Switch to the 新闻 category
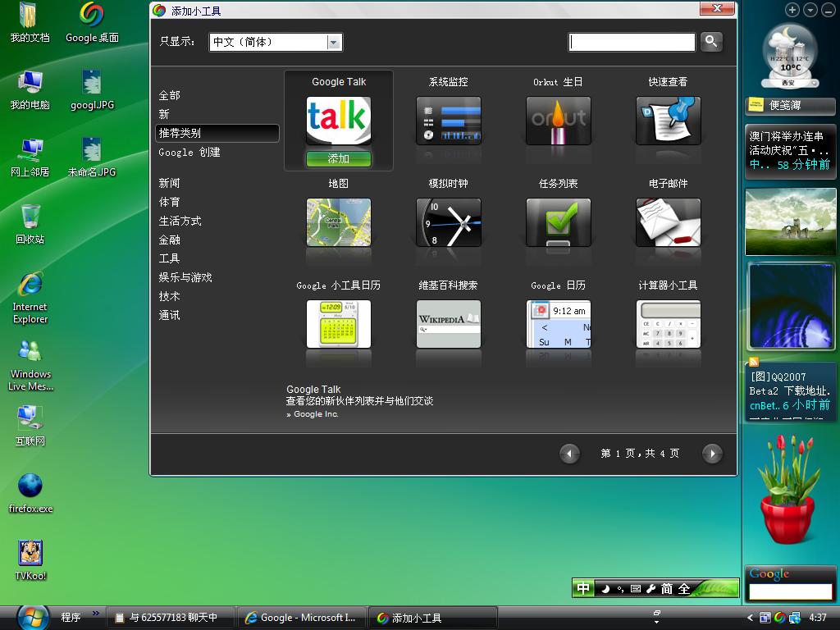Image resolution: width=840 pixels, height=630 pixels. click(170, 183)
